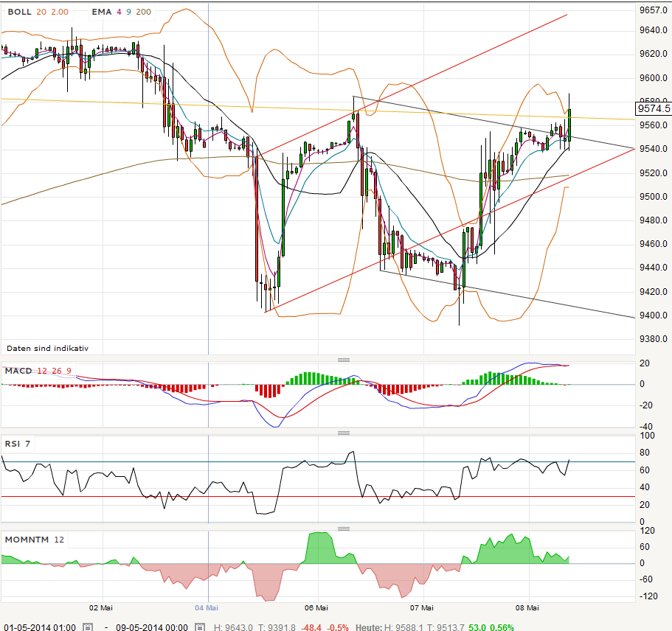Click the end date field 09-05-2014 00:00
Viewport: 672px width, 631px height.
point(152,627)
